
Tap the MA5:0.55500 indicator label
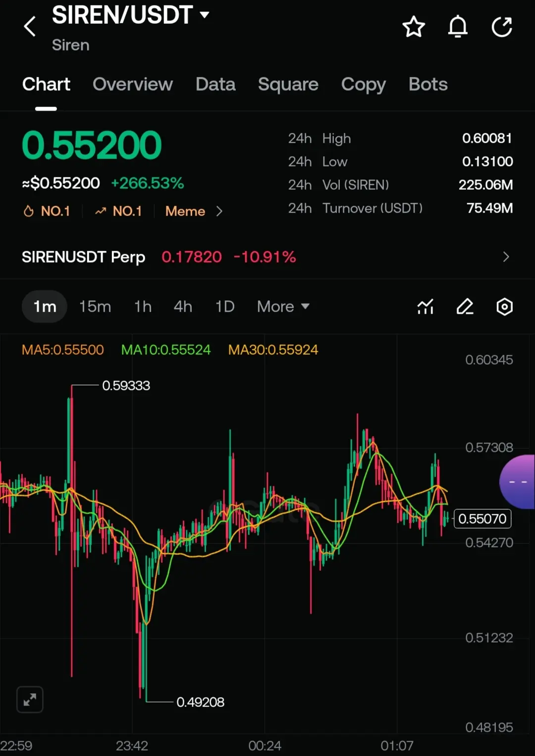tap(63, 350)
